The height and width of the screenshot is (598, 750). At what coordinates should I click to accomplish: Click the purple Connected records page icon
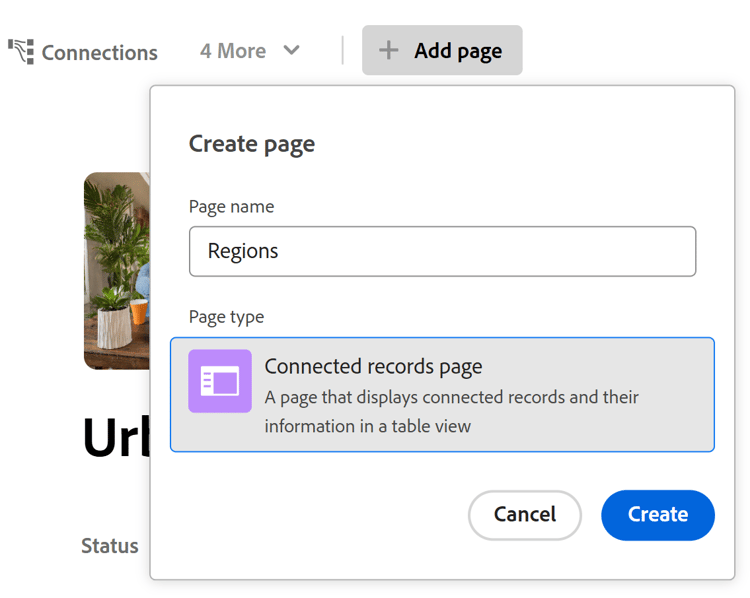point(220,381)
